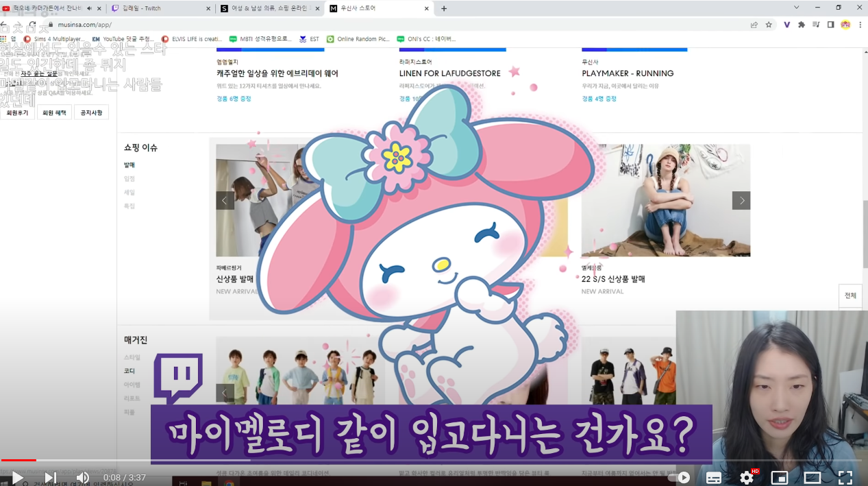This screenshot has height=486, width=868.
Task: Open ELVIS LIFE is creati... bookmark
Action: click(192, 39)
